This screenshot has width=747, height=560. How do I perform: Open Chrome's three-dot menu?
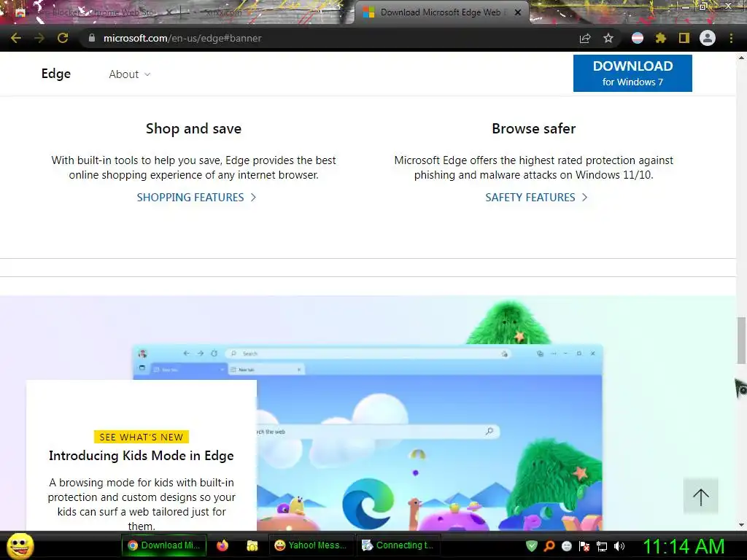coord(731,38)
